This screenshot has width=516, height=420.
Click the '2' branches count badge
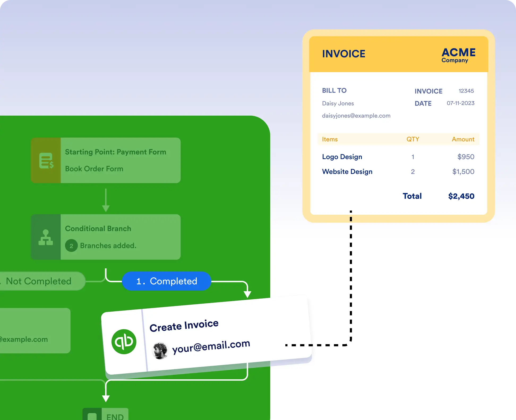click(x=71, y=246)
